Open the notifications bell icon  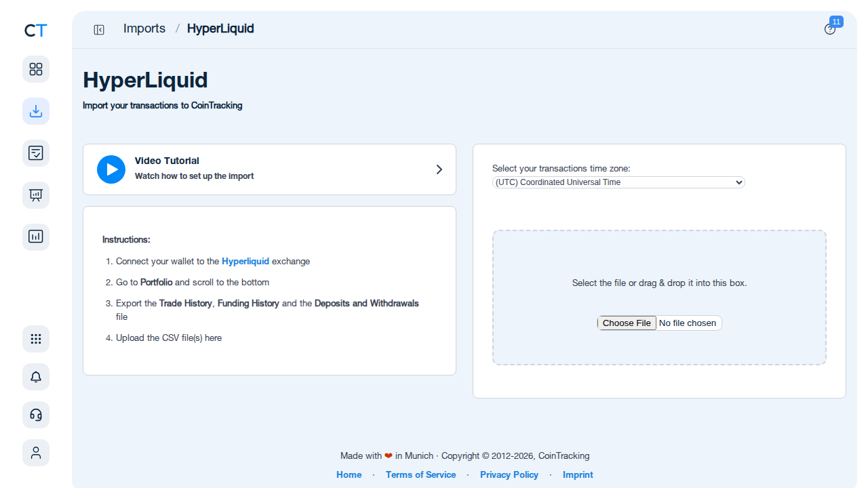tap(36, 377)
